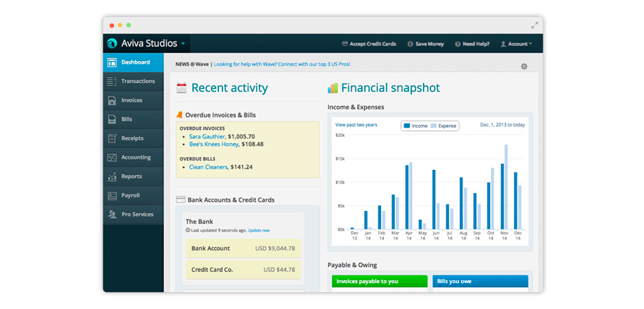The height and width of the screenshot is (309, 644).
Task: Click the Save Money coin icon
Action: [x=410, y=44]
